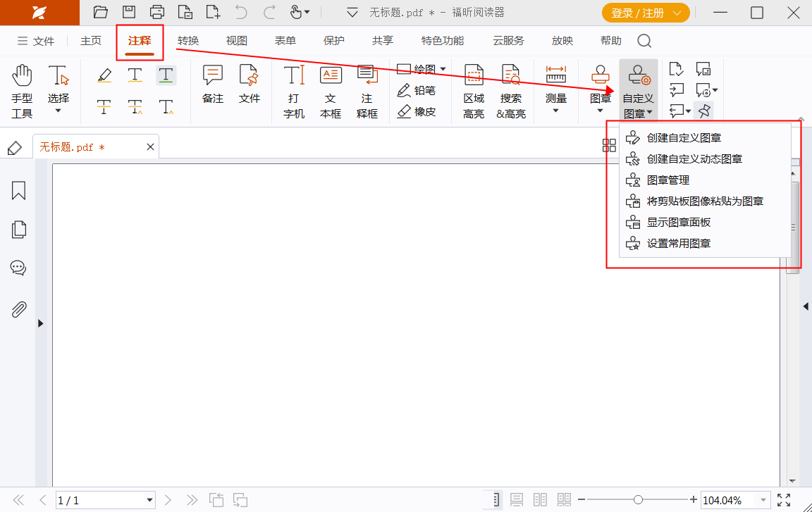Open the comments panel in sidebar
The height and width of the screenshot is (512, 812).
pos(18,268)
